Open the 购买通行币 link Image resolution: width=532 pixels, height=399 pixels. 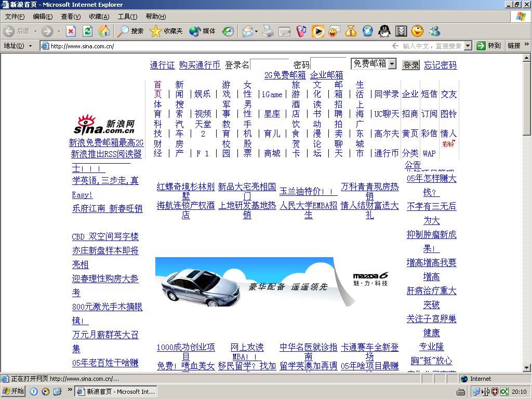pyautogui.click(x=199, y=65)
